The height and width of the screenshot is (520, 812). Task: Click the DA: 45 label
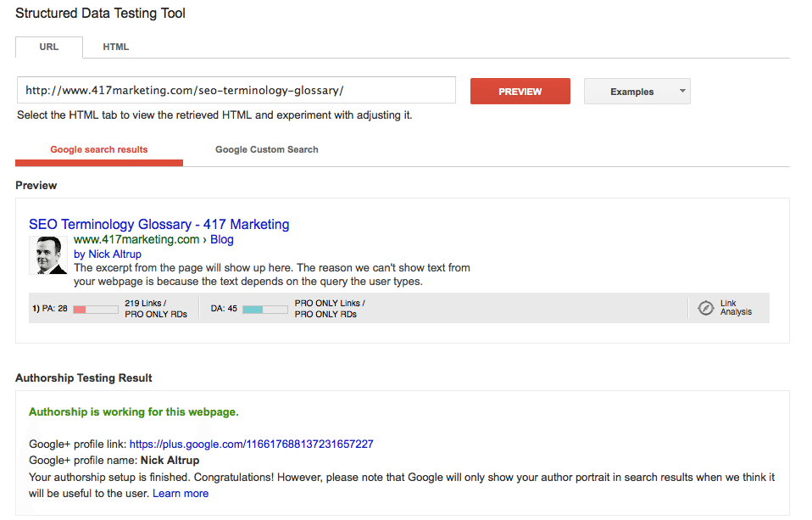(224, 309)
